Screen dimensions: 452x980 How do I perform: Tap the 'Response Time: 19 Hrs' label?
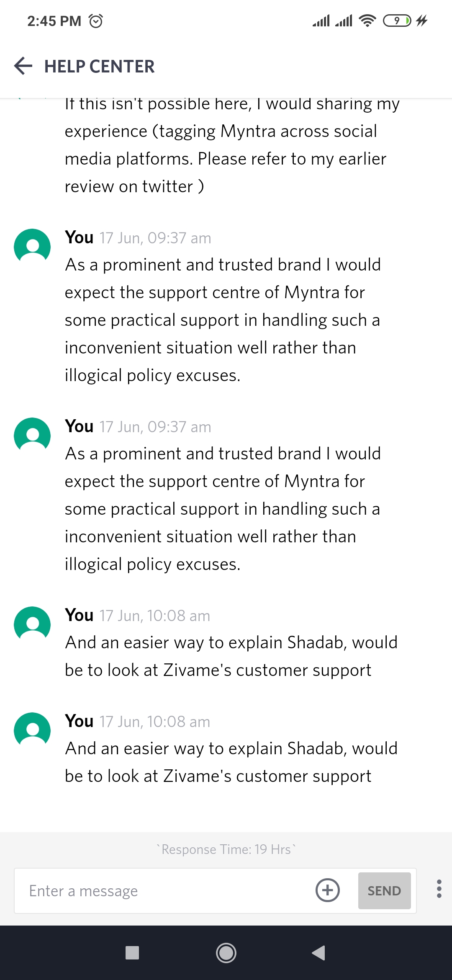(x=226, y=849)
